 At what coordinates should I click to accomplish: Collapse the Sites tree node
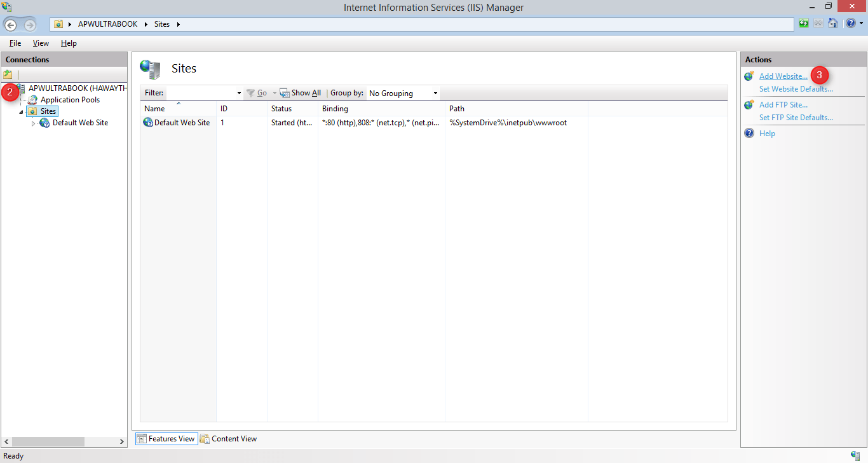20,111
